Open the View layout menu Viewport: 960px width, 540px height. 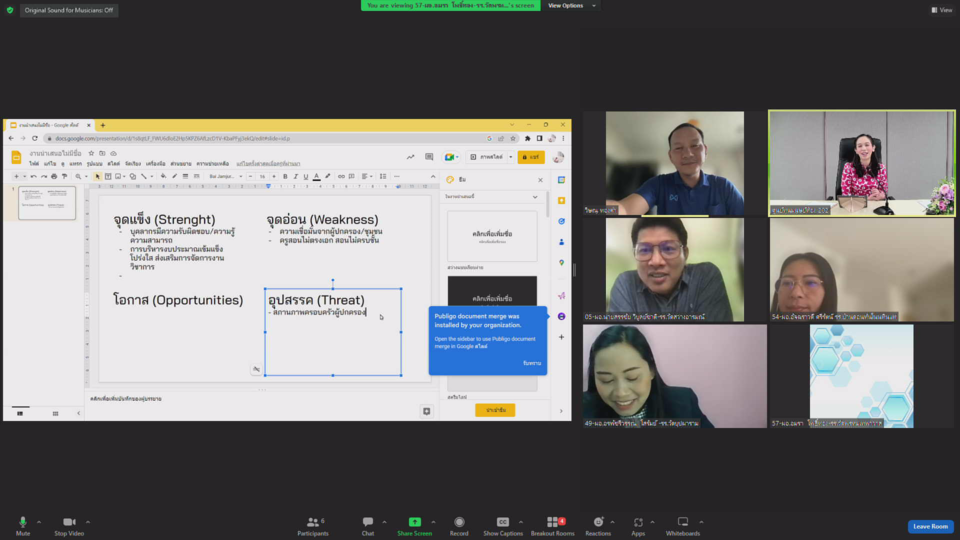(x=941, y=10)
